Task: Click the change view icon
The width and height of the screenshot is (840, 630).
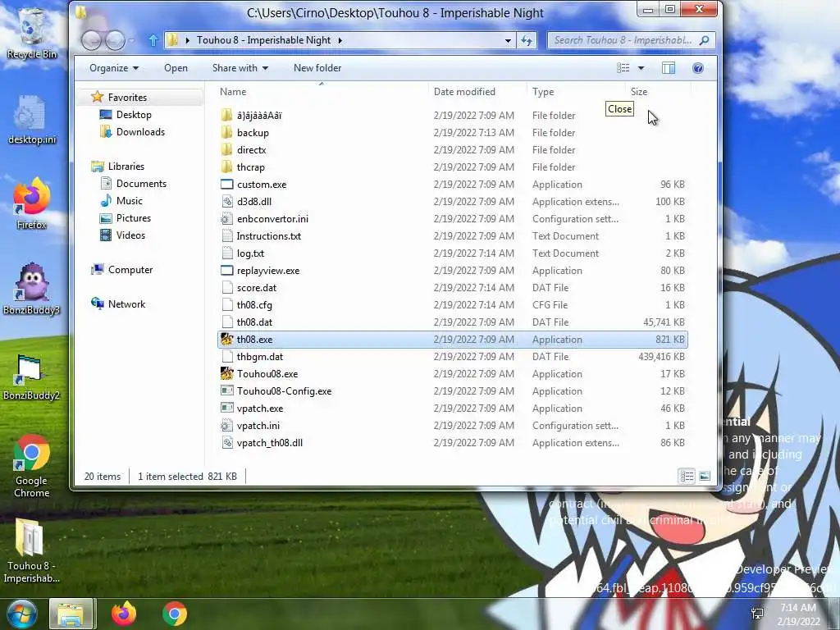Action: tap(623, 68)
